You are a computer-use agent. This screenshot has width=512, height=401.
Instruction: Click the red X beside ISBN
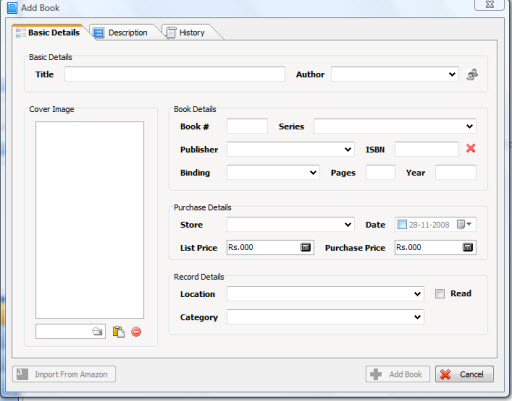tap(471, 148)
